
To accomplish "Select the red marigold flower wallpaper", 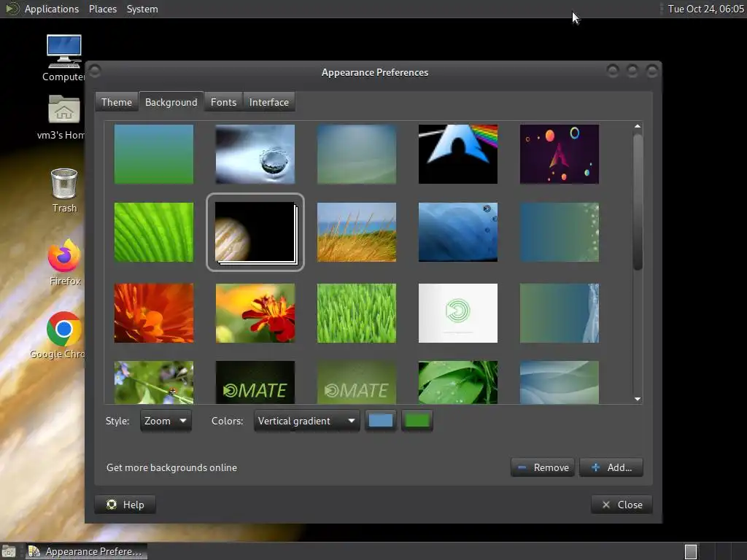I will coord(255,314).
